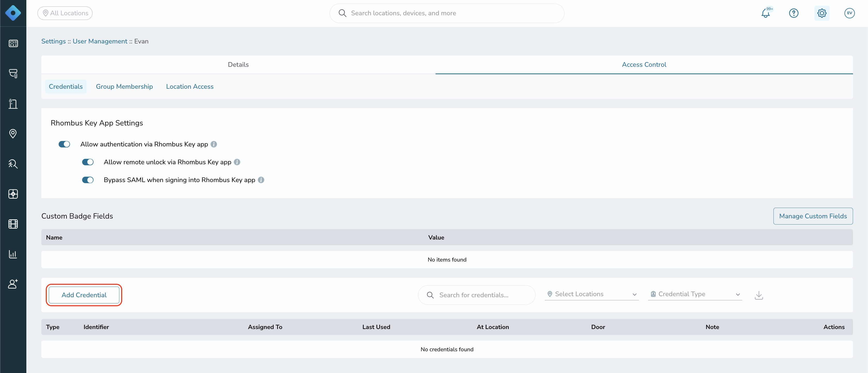Open the dashboard icon in the sidebar

click(x=13, y=43)
